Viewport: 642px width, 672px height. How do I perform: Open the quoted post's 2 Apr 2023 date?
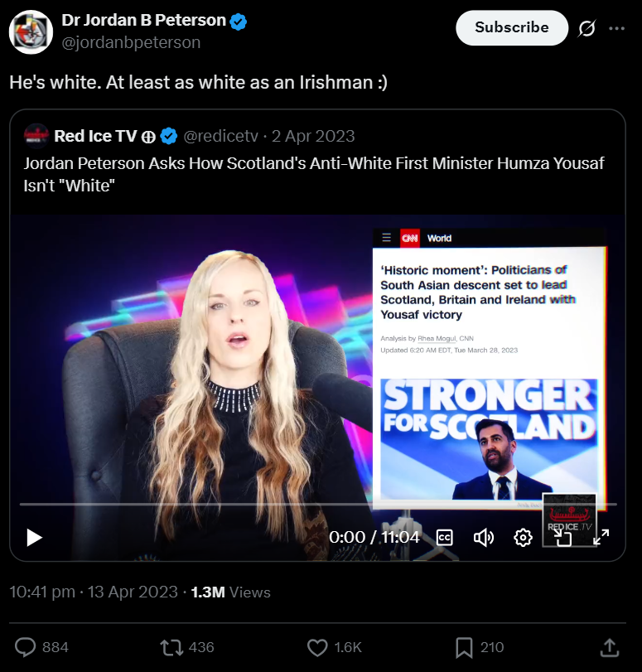click(x=313, y=136)
